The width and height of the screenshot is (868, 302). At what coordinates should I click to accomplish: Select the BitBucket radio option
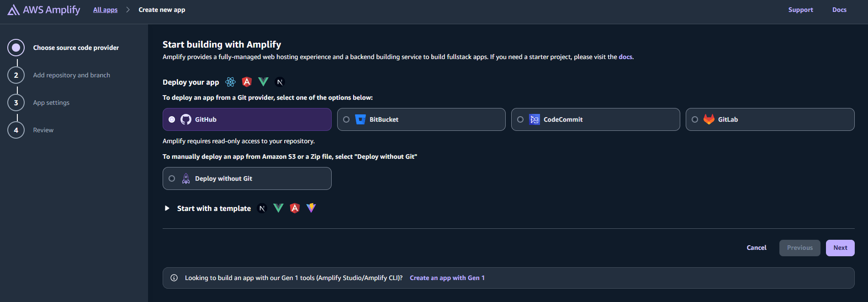coord(346,119)
